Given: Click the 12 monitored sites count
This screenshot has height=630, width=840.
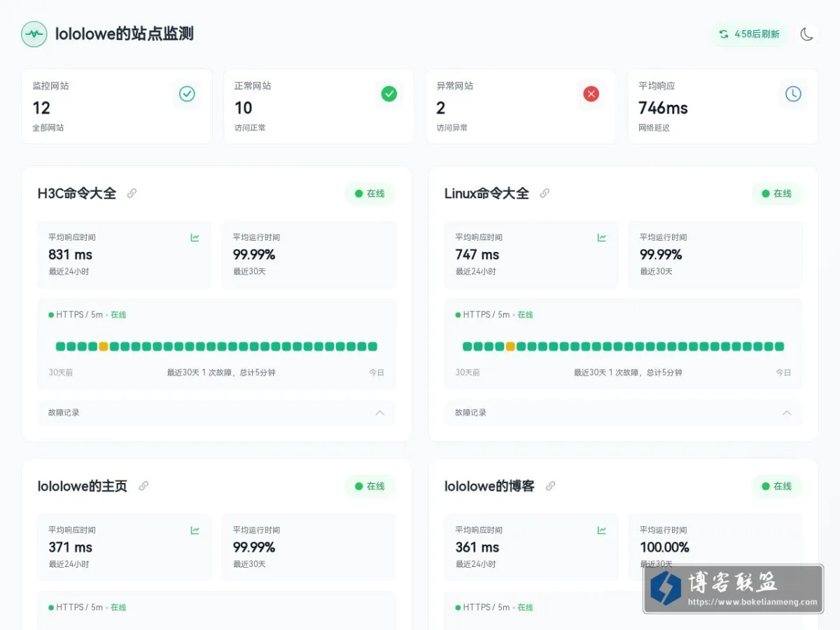Looking at the screenshot, I should coord(41,108).
